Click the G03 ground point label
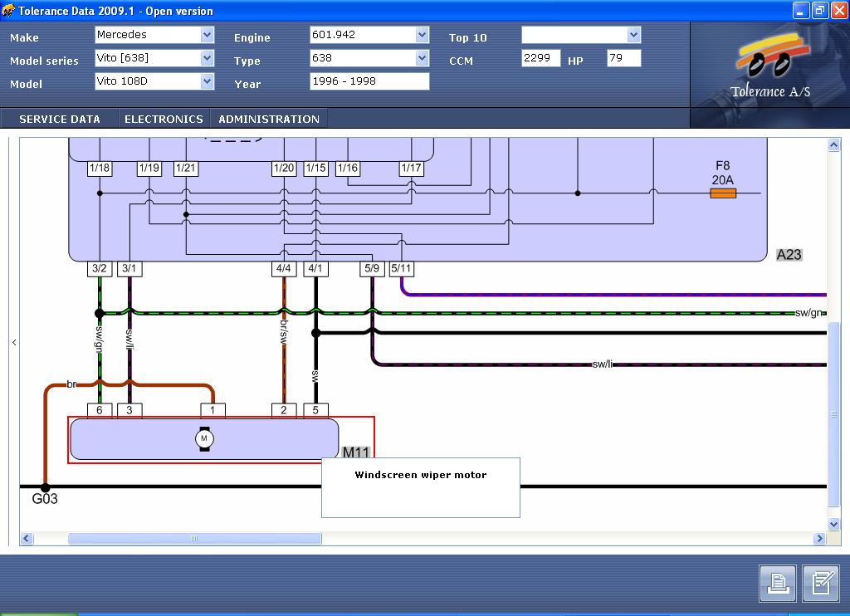Image resolution: width=850 pixels, height=616 pixels. click(45, 499)
